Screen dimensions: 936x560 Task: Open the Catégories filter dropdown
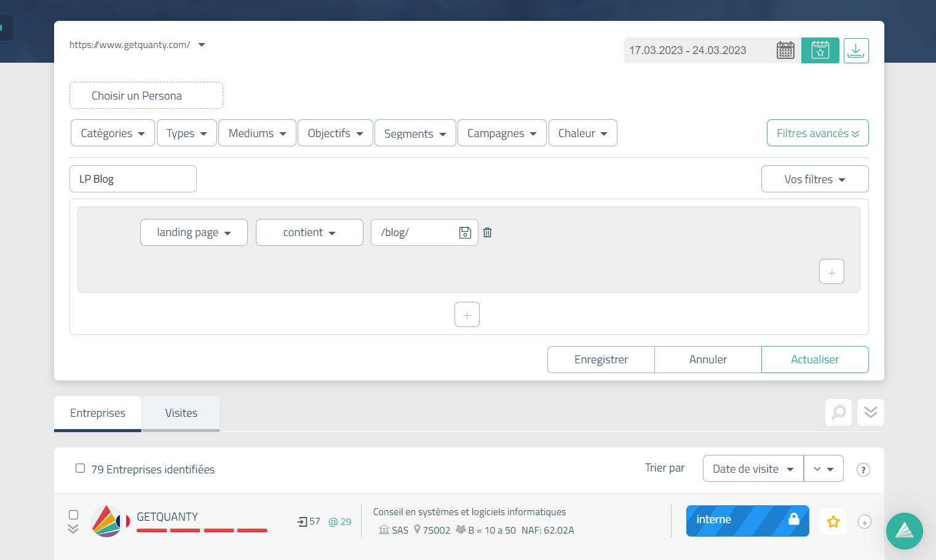[113, 133]
